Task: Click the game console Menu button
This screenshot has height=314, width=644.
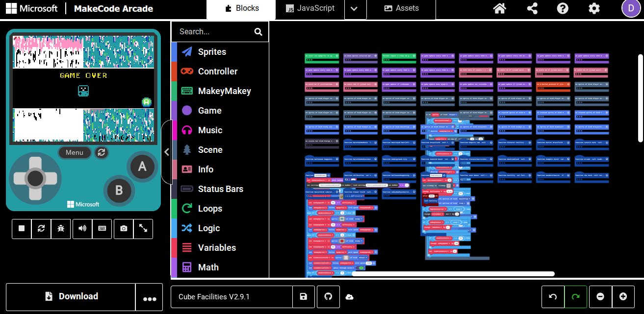Action: click(75, 152)
